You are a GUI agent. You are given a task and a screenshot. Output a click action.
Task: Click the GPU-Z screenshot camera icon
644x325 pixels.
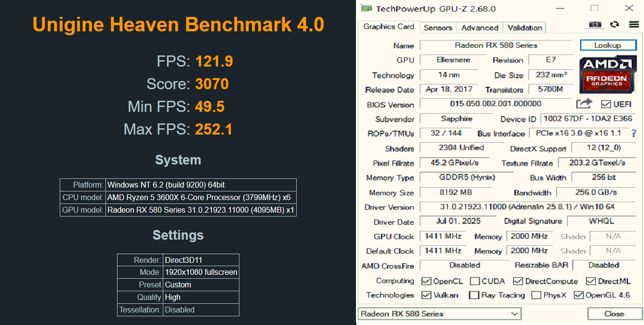coord(595,24)
